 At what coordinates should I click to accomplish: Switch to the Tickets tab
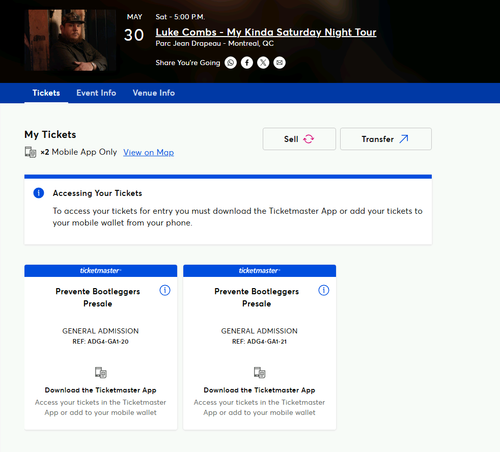[x=46, y=93]
